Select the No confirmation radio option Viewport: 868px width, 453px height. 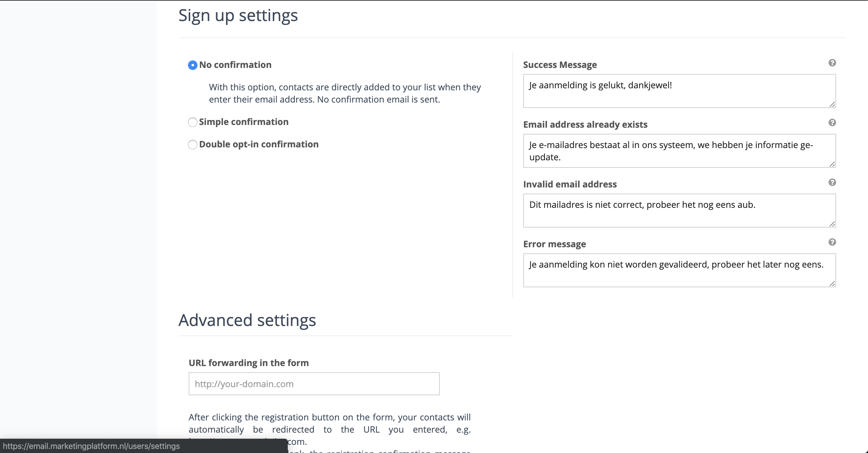pos(192,65)
